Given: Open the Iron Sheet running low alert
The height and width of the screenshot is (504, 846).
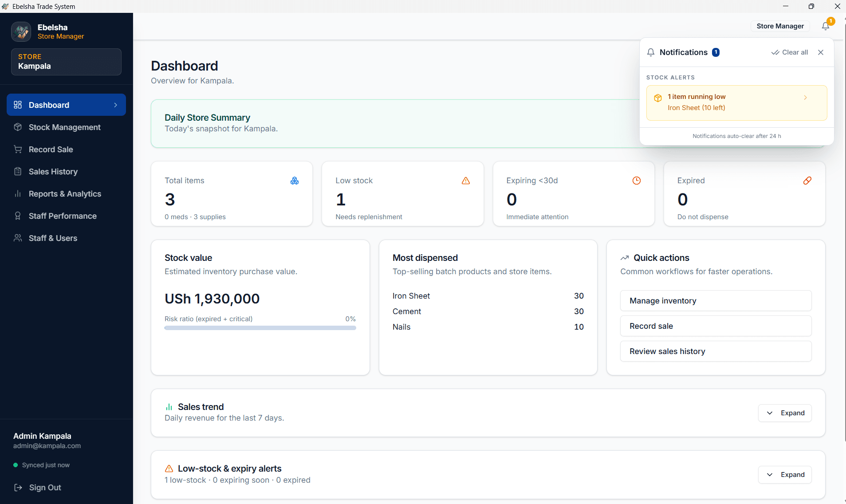Looking at the screenshot, I should click(736, 102).
